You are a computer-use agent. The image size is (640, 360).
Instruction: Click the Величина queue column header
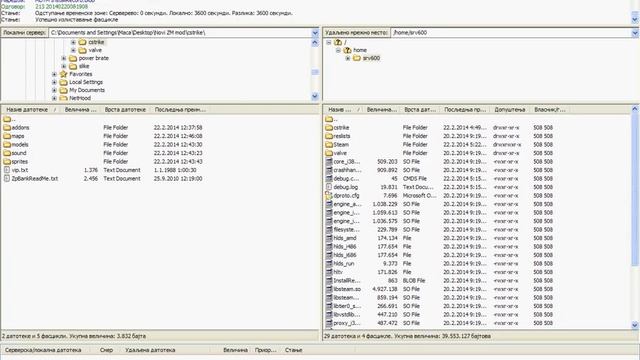[236, 350]
